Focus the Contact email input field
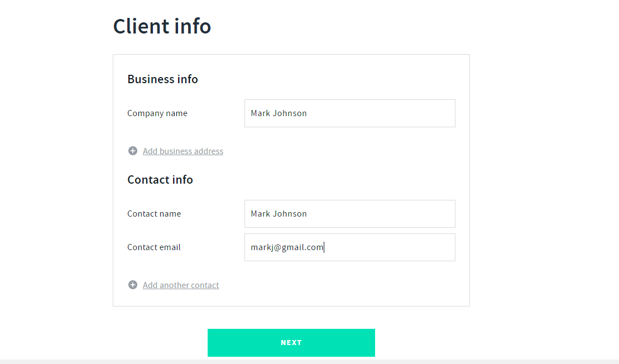 pyautogui.click(x=350, y=247)
